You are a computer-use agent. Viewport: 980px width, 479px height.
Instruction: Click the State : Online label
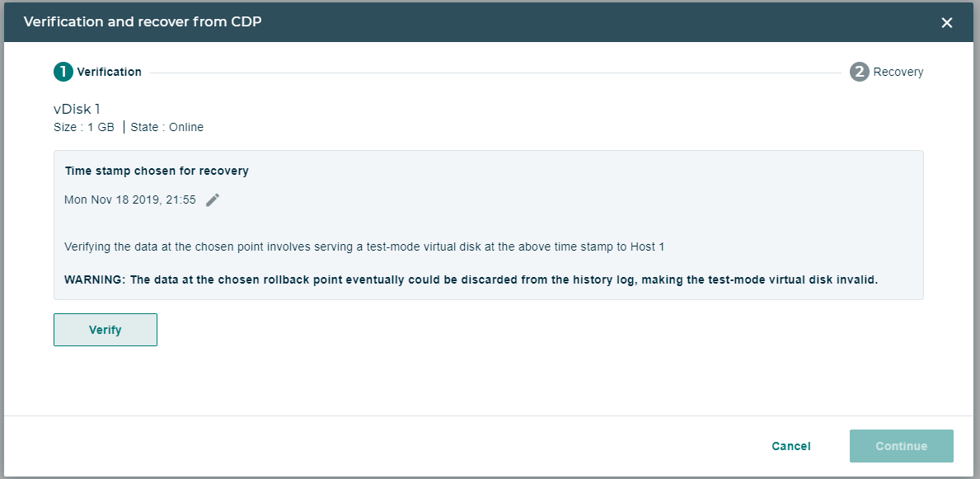(166, 127)
